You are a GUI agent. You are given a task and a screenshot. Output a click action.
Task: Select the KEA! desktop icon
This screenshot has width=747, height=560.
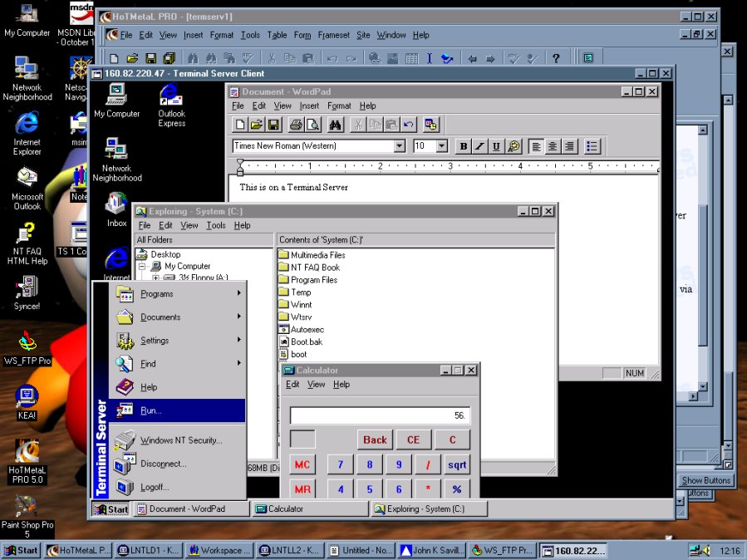click(x=27, y=403)
